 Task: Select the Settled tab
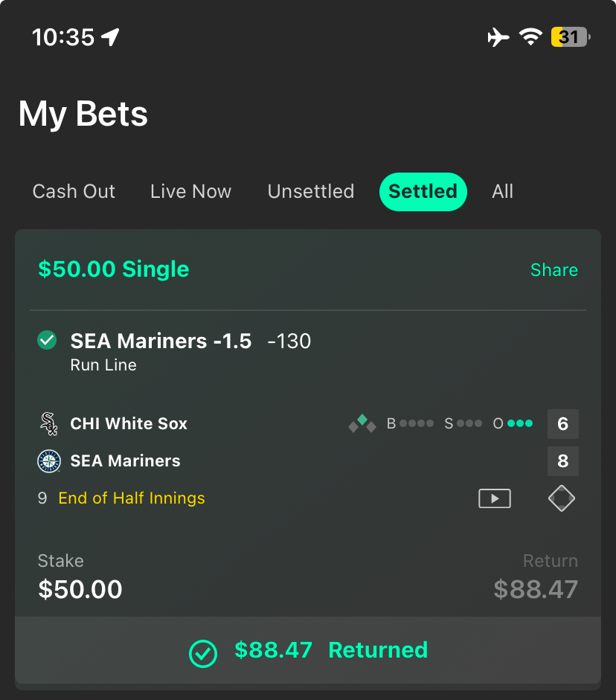click(423, 191)
